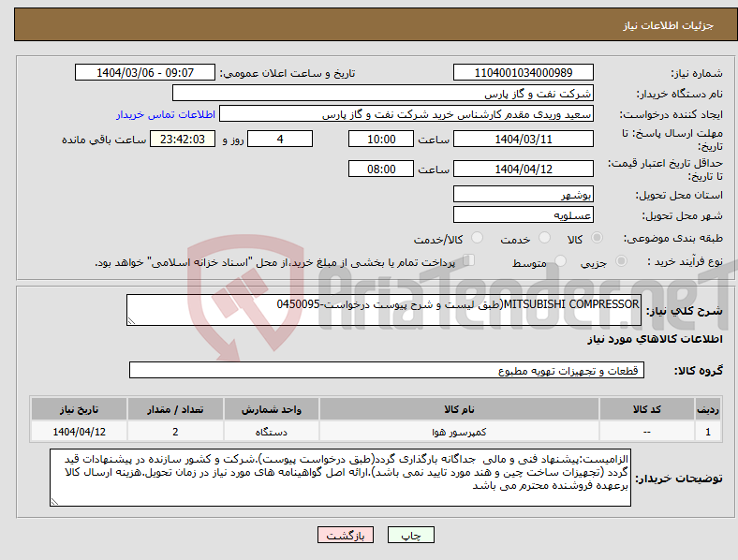Image resolution: width=738 pixels, height=560 pixels.
Task: Click the buyer name field شرکت نفت و گاز پارس
Action: point(383,93)
